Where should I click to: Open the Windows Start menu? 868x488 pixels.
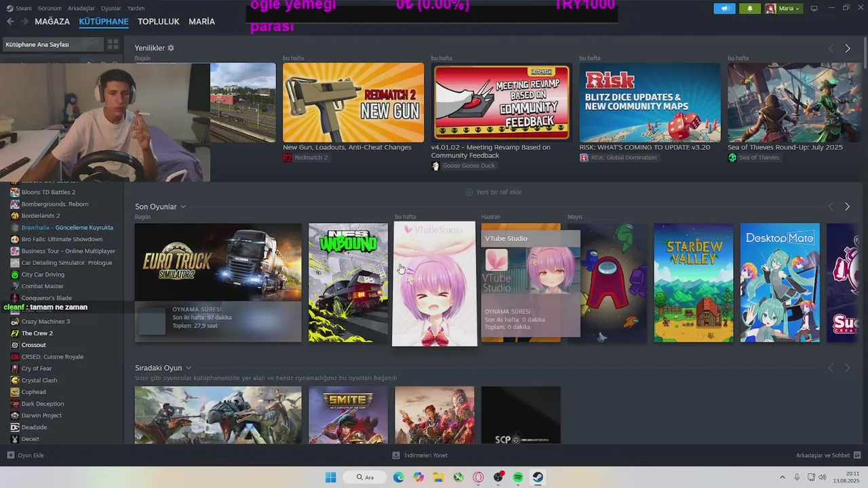331,477
